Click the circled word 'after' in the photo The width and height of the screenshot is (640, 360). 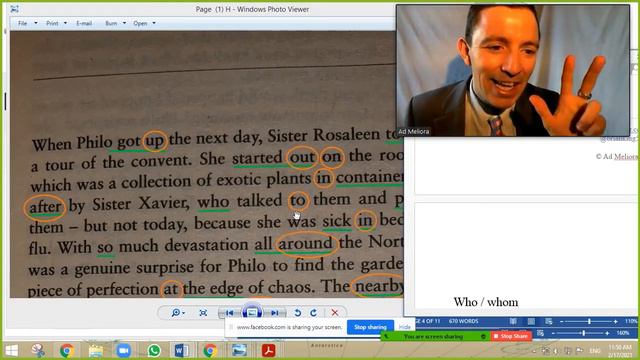[x=45, y=207]
